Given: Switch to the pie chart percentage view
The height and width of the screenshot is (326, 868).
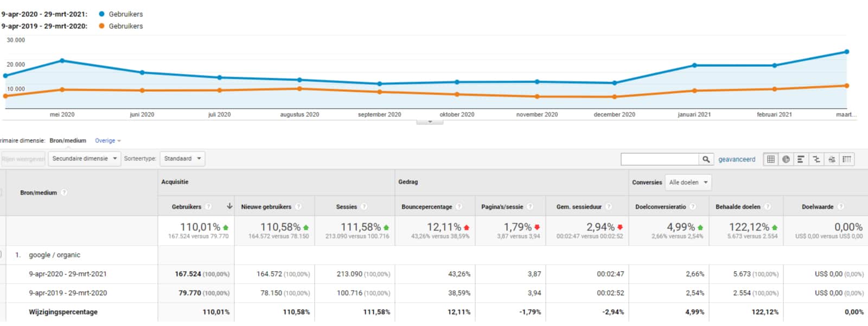Looking at the screenshot, I should (x=786, y=159).
